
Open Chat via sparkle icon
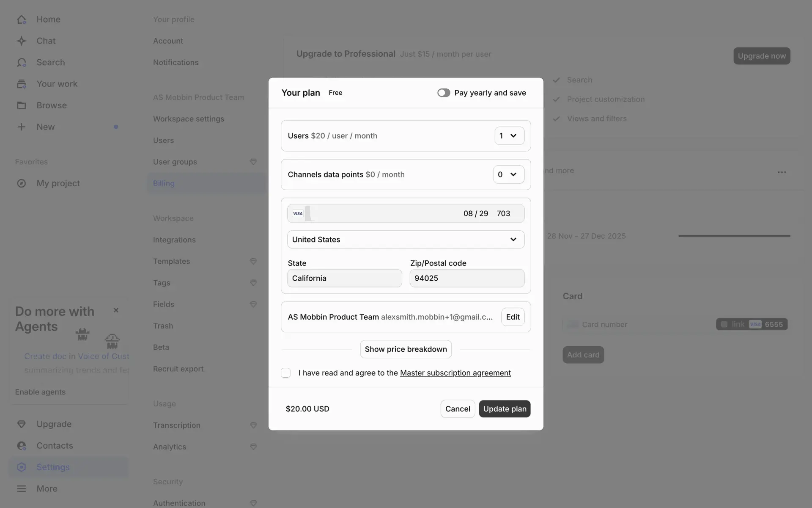(x=22, y=41)
